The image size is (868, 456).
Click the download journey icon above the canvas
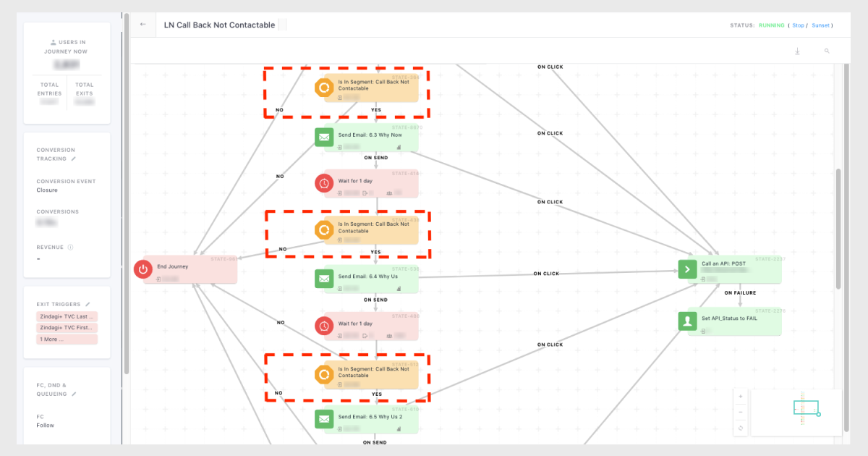pos(797,51)
